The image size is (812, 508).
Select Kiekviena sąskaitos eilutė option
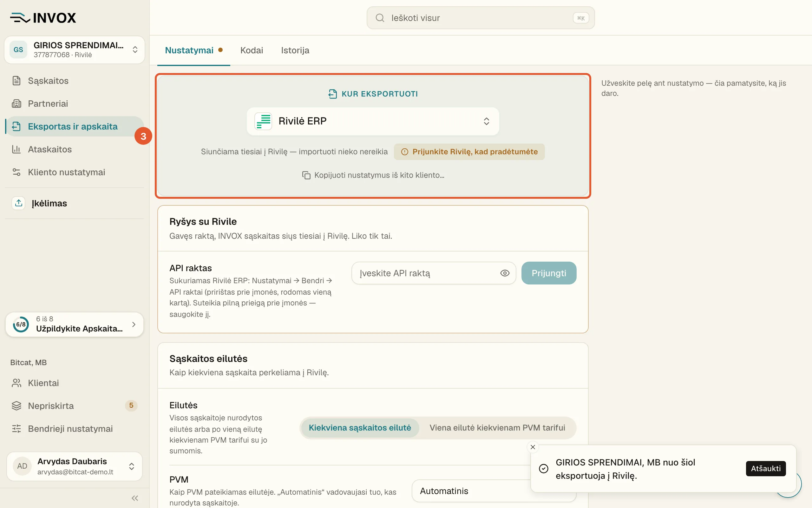pyautogui.click(x=360, y=428)
